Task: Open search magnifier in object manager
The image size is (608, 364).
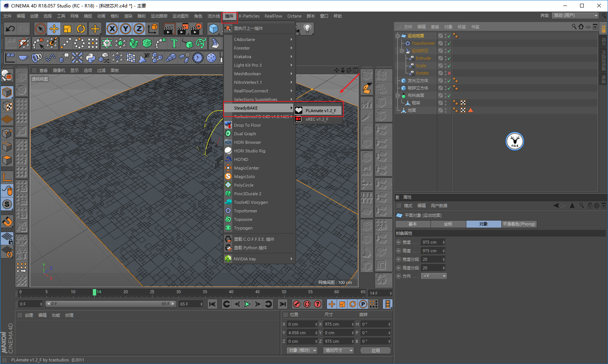Action: (x=574, y=27)
